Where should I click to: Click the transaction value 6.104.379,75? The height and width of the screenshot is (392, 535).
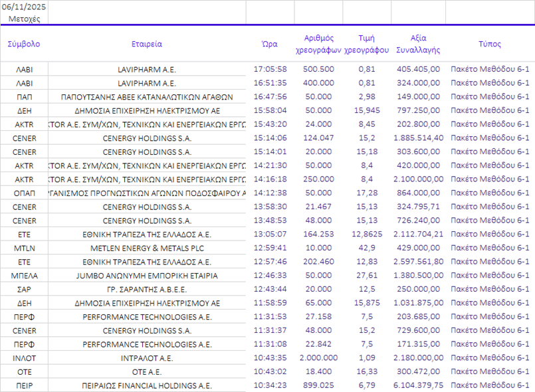[x=418, y=385]
